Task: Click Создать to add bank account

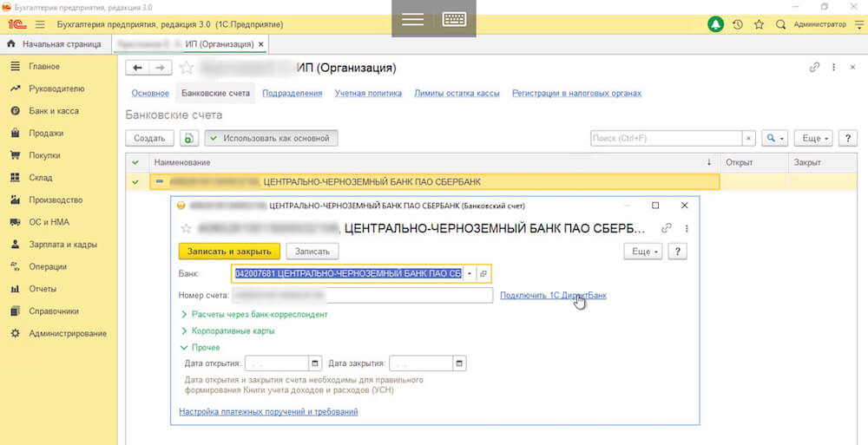Action: click(x=149, y=139)
